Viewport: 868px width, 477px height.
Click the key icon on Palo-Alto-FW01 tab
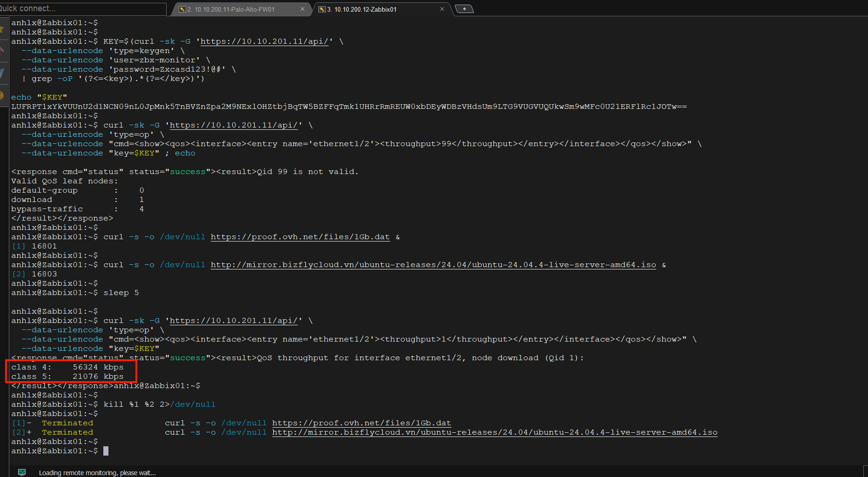(x=182, y=9)
